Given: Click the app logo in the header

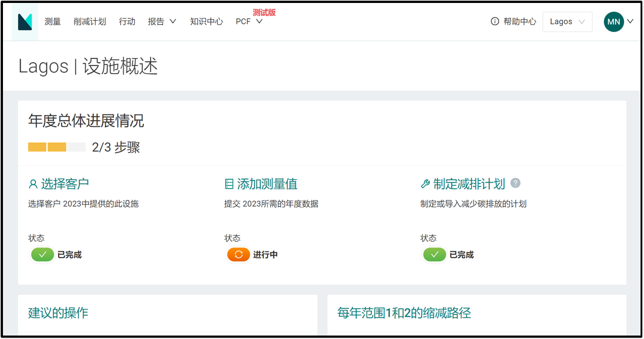Looking at the screenshot, I should tap(25, 22).
